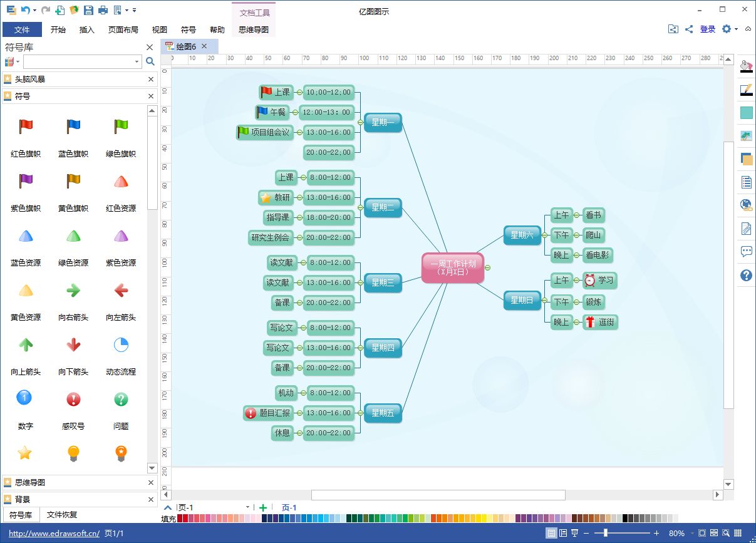Choose the 感叹号 exclamation symbol
Image resolution: width=756 pixels, height=543 pixels.
click(73, 399)
